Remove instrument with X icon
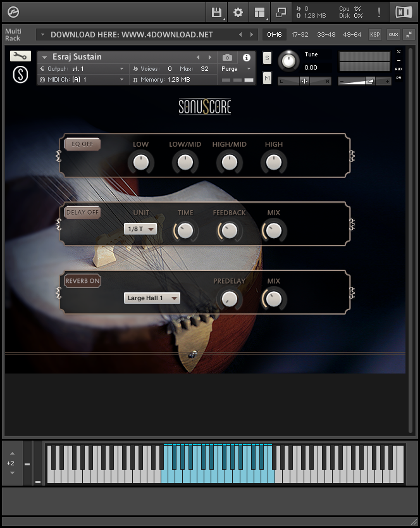The width and height of the screenshot is (420, 528). coord(398,51)
